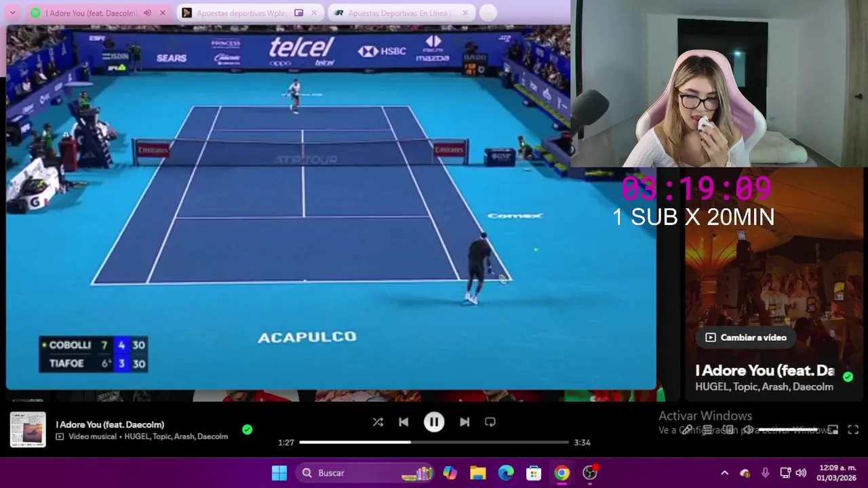Open the connect-to-device icon
This screenshot has height=488, width=868.
728,430
